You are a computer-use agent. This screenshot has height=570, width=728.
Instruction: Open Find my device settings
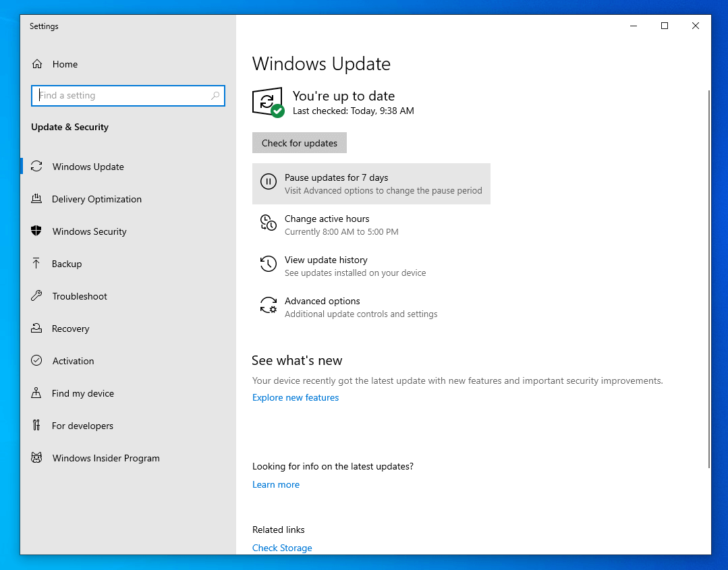[x=128, y=393]
